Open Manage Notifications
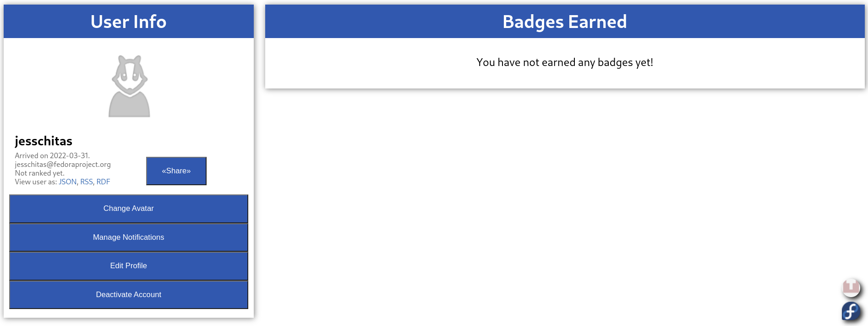Viewport: 868px width, 326px height. click(x=129, y=238)
